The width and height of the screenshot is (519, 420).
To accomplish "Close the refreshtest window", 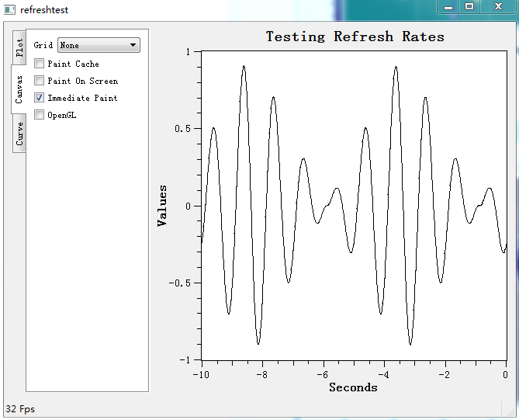I will (498, 6).
